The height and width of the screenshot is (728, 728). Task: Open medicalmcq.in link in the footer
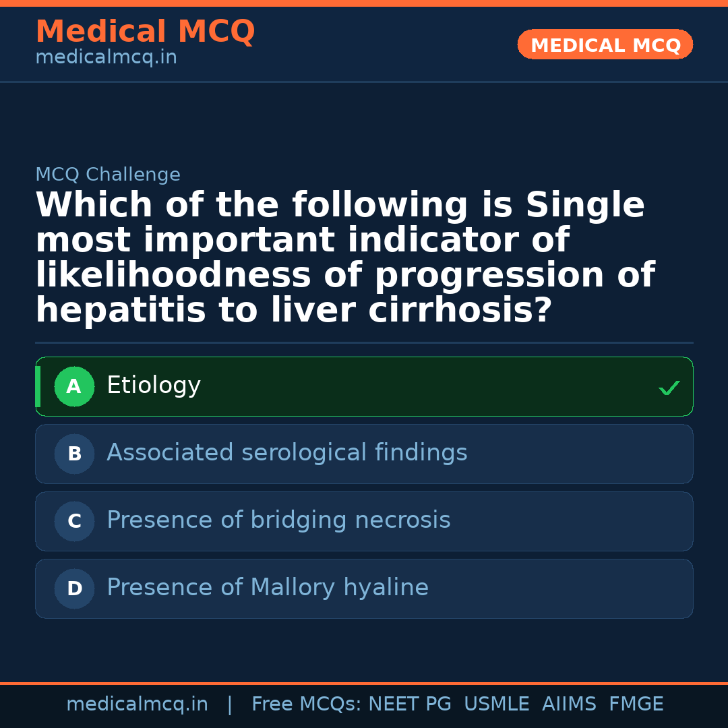137,704
